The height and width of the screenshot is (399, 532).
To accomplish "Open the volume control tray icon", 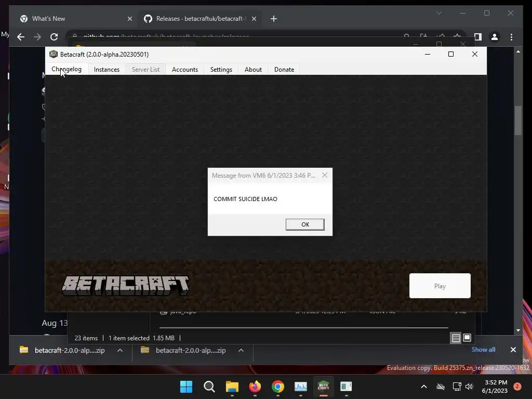I will point(469,387).
